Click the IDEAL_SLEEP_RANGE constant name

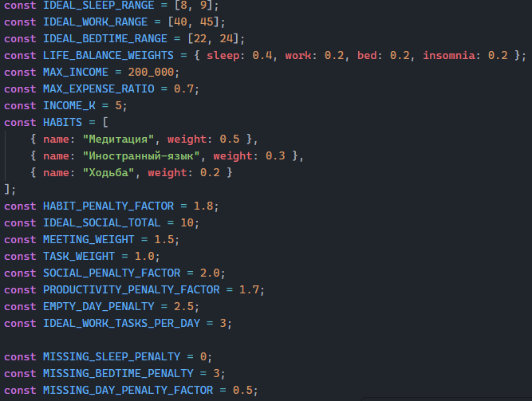[x=98, y=6]
